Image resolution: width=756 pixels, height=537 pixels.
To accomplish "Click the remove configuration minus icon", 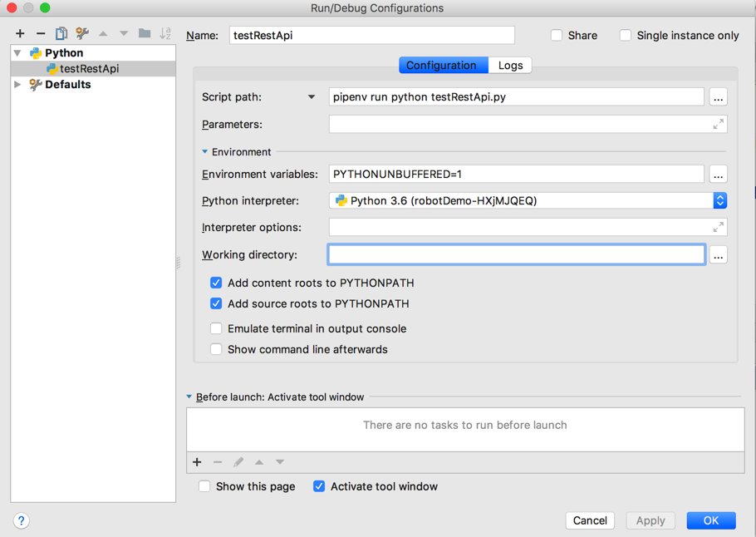I will (41, 33).
